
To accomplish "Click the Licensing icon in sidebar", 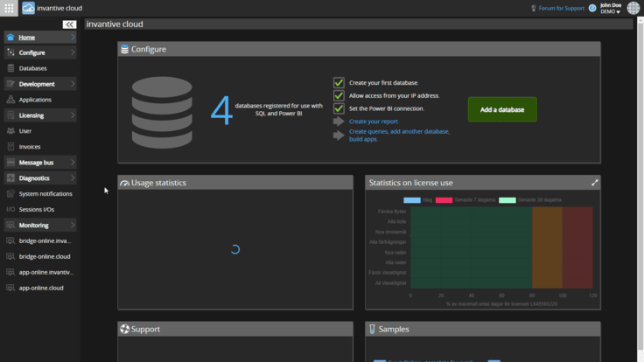I will (x=10, y=115).
